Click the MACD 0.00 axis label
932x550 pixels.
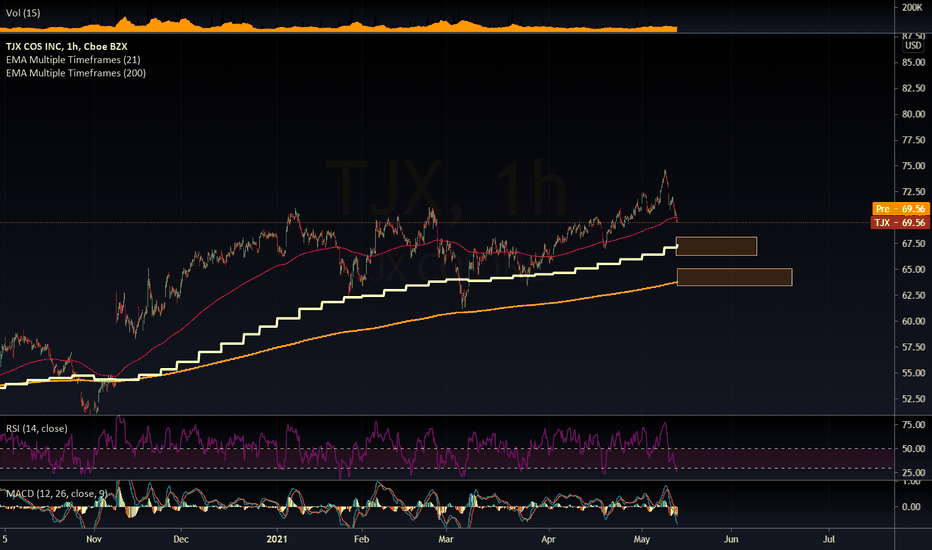[911, 507]
